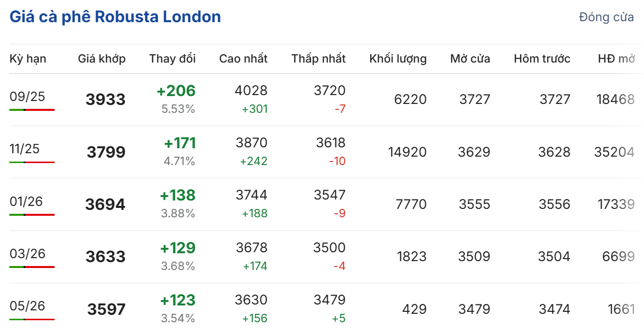Open the 09/25 contract term
The height and width of the screenshot is (335, 644).
[x=27, y=97]
